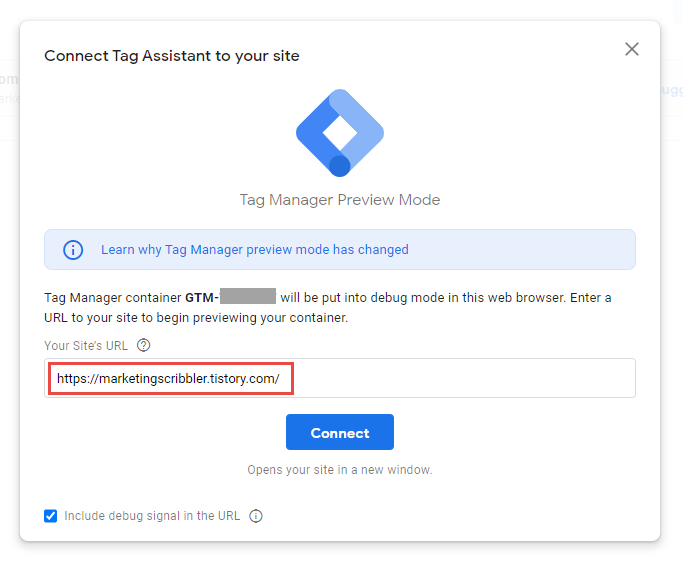The height and width of the screenshot is (561, 683).
Task: Click the help icon next to Your Site's URL
Action: point(143,345)
